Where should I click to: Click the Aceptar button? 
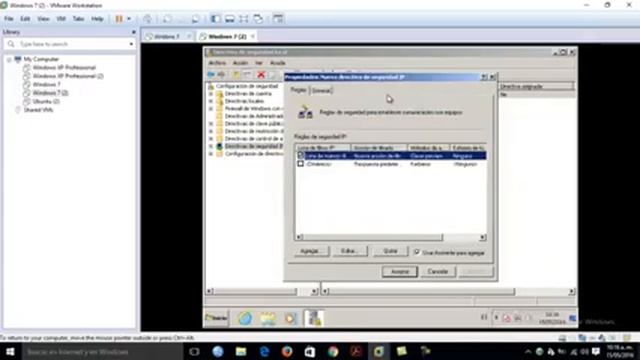click(x=400, y=272)
